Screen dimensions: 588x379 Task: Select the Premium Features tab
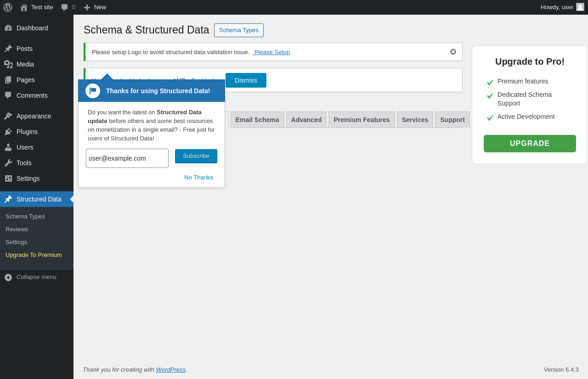362,120
